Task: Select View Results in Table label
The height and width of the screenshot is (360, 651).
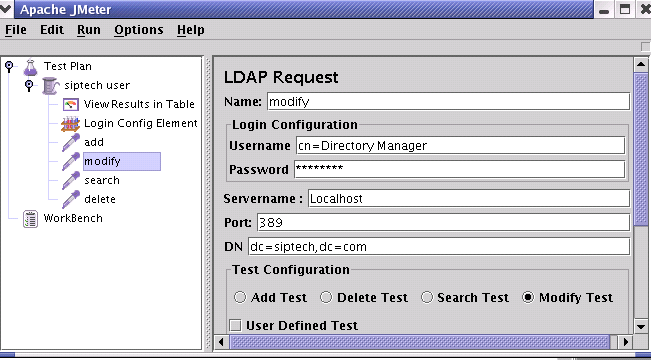Action: tap(139, 104)
